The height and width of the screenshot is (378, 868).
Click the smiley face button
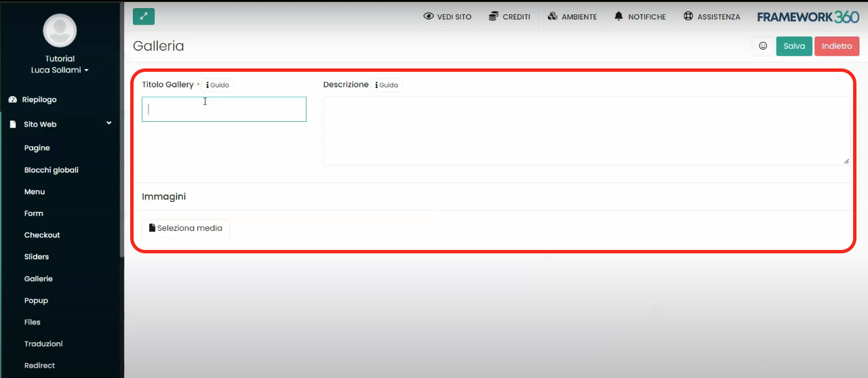coord(763,46)
